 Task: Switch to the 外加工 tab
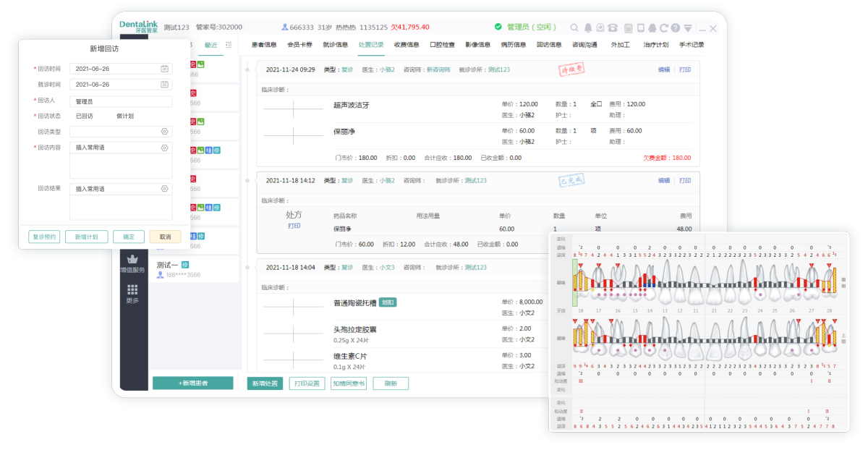(x=620, y=45)
